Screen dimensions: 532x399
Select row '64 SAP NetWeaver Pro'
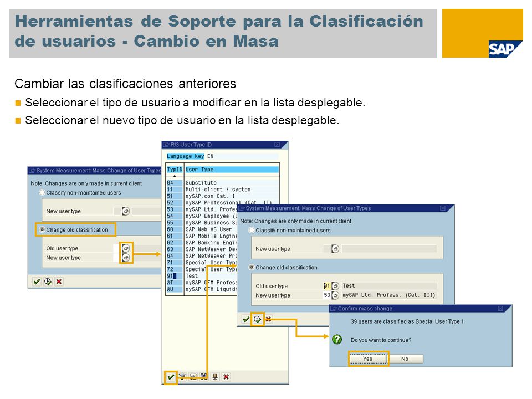[202, 256]
